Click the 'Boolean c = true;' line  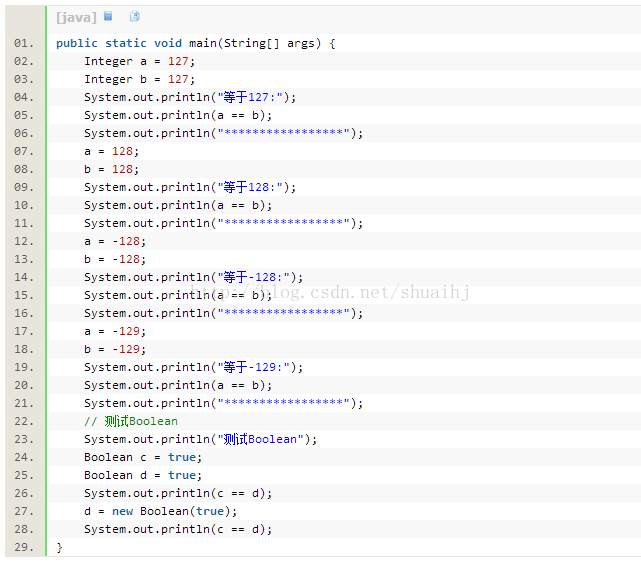tap(143, 457)
